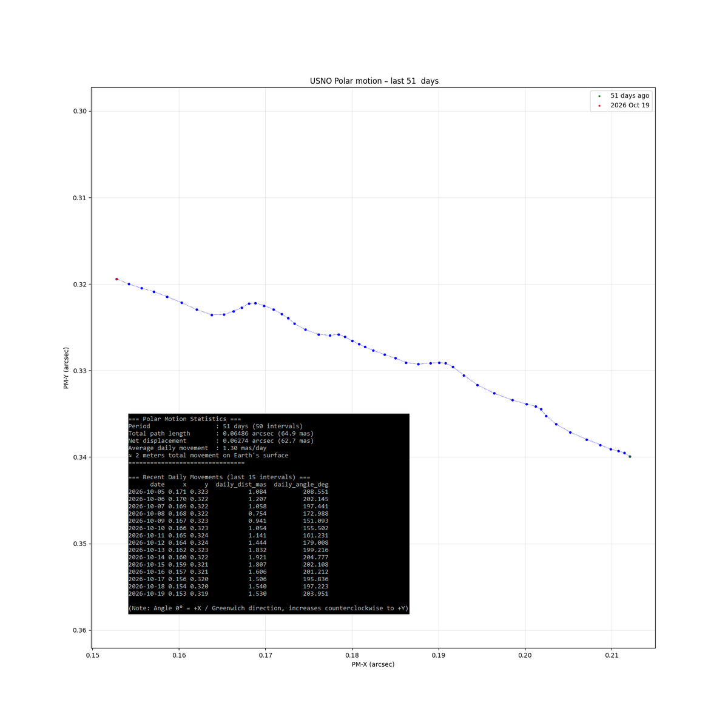Viewport: 728px width, 728px height.
Task: Click the x-axis tick label 0.15
Action: pyautogui.click(x=92, y=655)
